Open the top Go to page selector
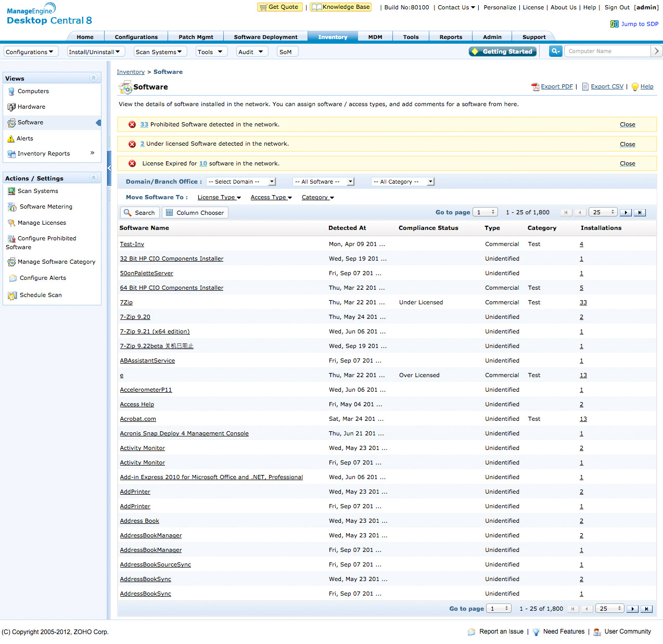This screenshot has width=663, height=644. click(x=486, y=212)
